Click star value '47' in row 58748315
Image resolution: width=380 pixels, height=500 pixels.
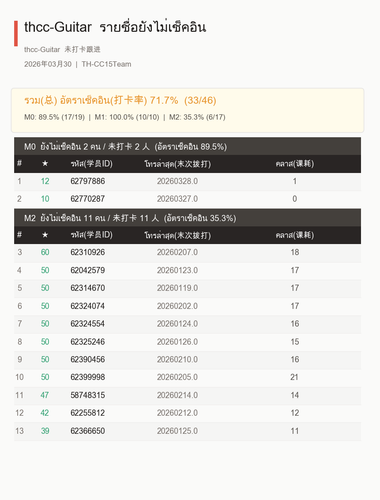(x=45, y=395)
